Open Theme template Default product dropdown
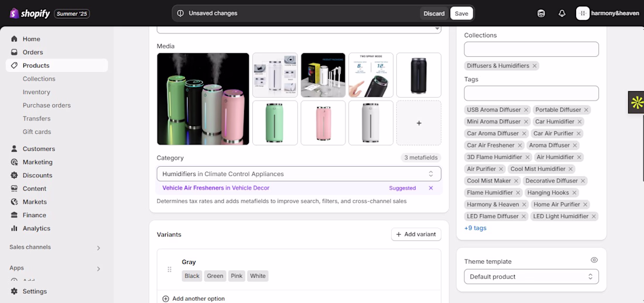 coord(531,277)
